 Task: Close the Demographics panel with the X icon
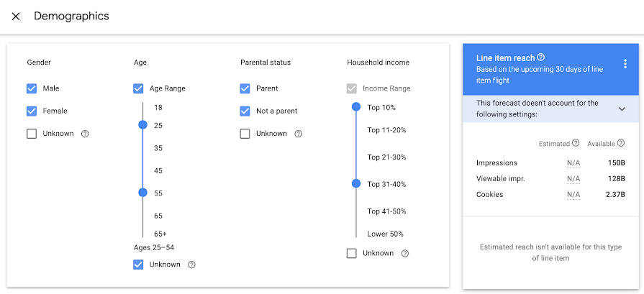16,17
